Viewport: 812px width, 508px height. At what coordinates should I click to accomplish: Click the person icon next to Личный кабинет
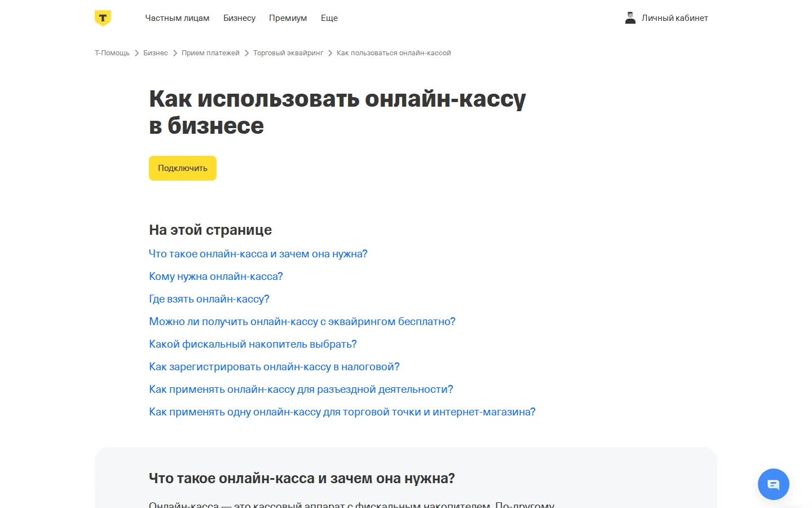point(630,18)
